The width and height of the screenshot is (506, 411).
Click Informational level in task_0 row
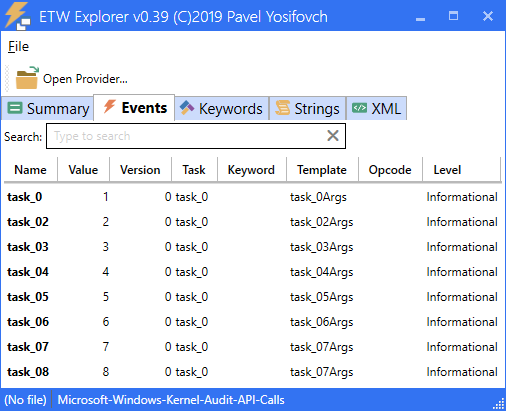tap(462, 197)
